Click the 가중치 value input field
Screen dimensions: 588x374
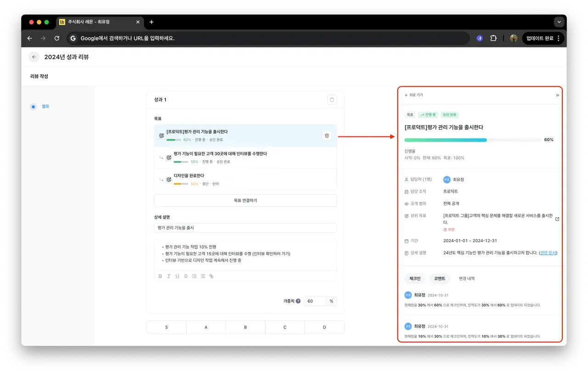point(315,301)
